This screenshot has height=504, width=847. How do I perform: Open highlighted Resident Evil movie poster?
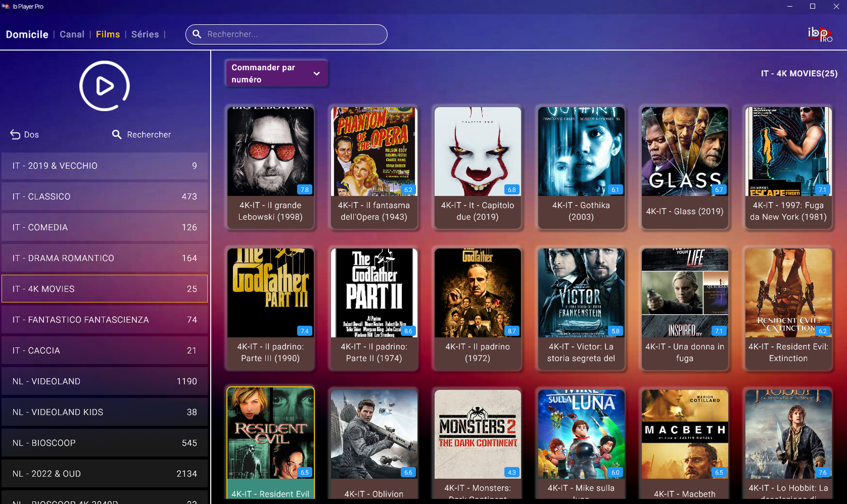coord(271,434)
